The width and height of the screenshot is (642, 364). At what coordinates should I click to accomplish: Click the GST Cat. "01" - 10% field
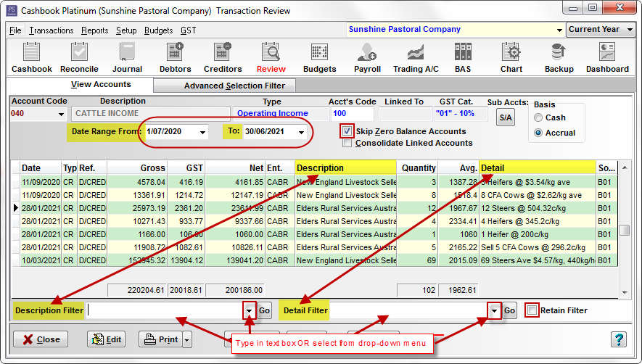pyautogui.click(x=460, y=113)
